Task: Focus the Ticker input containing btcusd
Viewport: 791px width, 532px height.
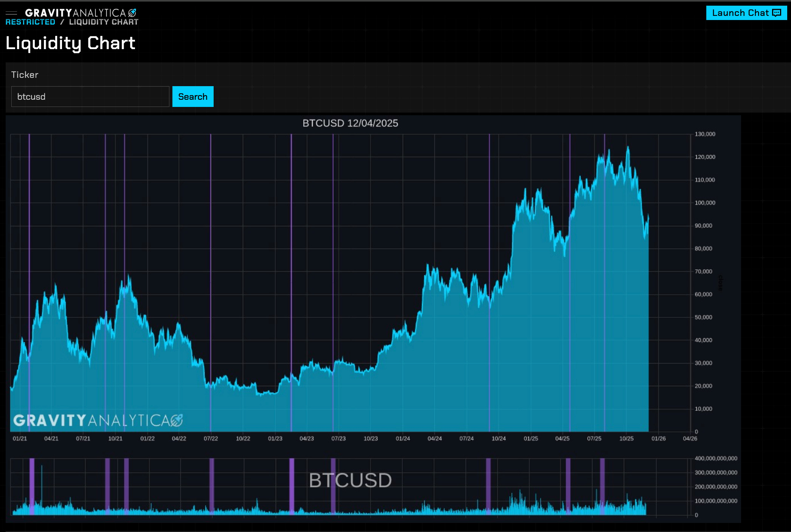Action: click(x=90, y=97)
